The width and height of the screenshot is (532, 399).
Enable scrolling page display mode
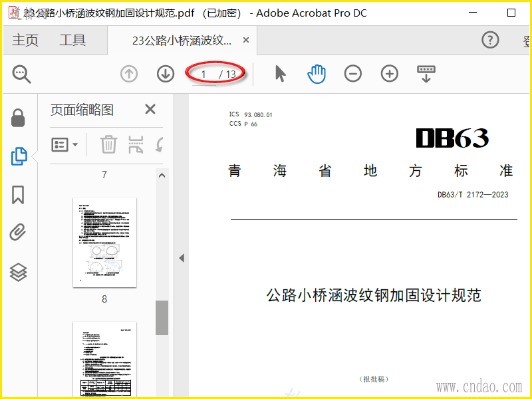coord(426,74)
